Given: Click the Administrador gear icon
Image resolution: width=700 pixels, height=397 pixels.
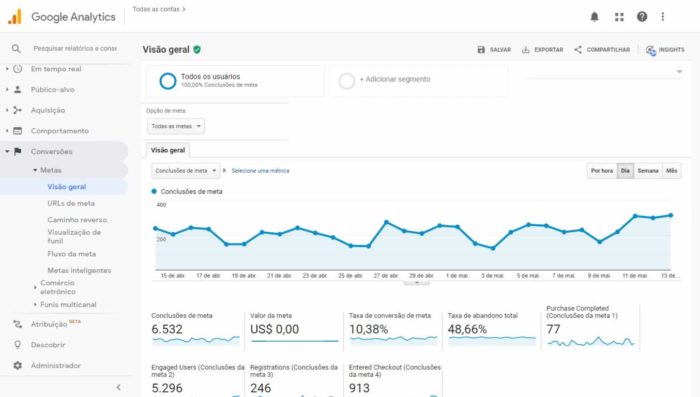Looking at the screenshot, I should tap(17, 365).
